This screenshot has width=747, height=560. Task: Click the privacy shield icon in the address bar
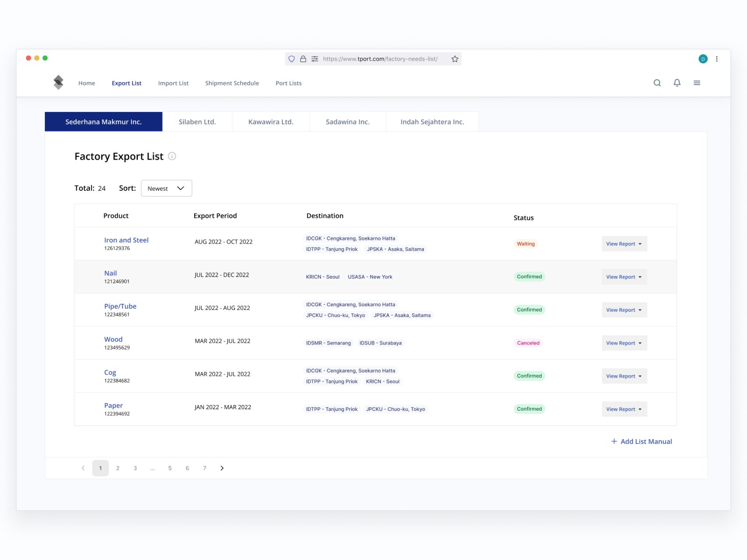[x=291, y=59]
